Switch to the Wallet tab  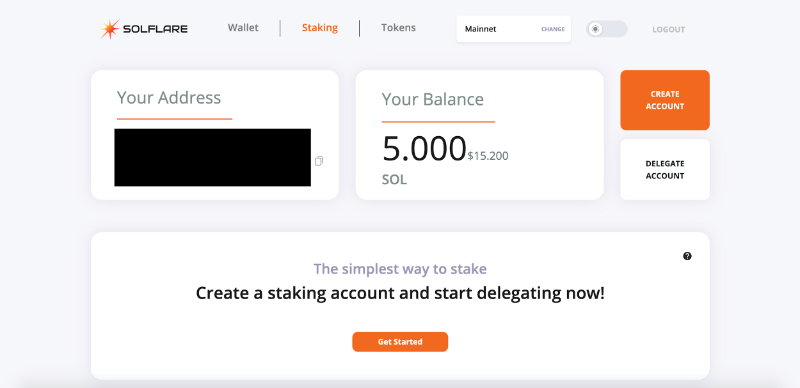click(x=243, y=28)
